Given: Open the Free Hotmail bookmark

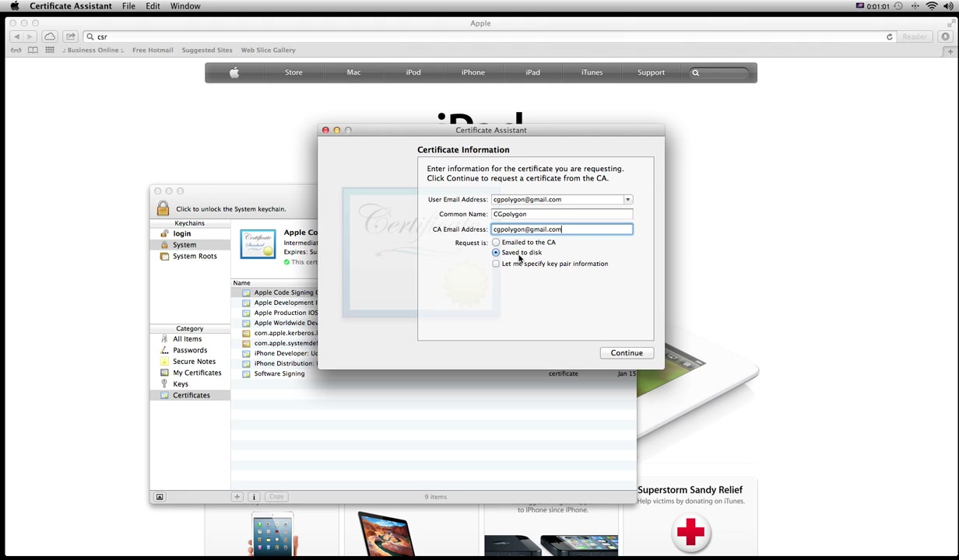Looking at the screenshot, I should coord(153,50).
